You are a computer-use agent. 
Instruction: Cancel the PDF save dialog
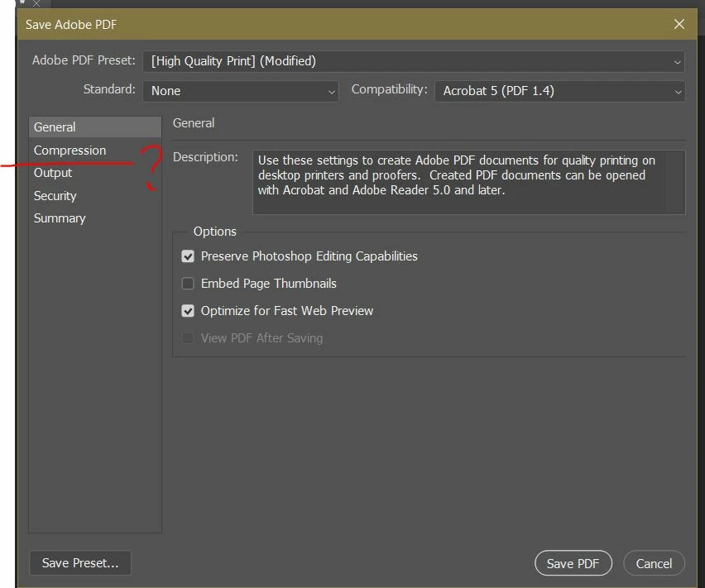[654, 563]
